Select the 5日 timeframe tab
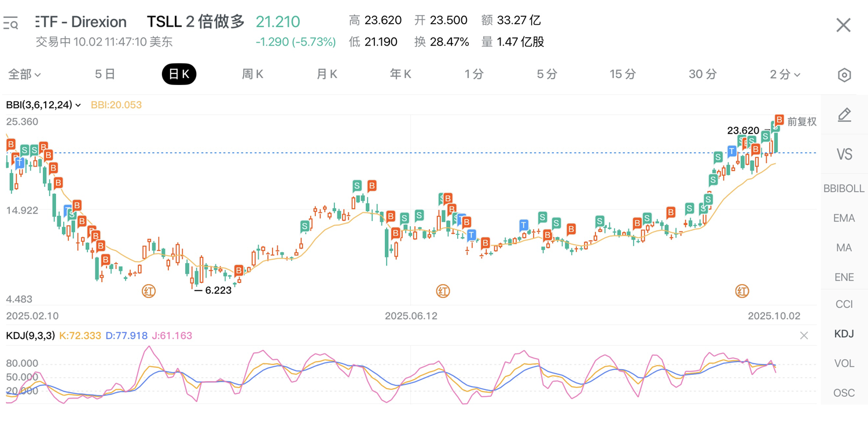This screenshot has width=868, height=424. click(x=105, y=75)
